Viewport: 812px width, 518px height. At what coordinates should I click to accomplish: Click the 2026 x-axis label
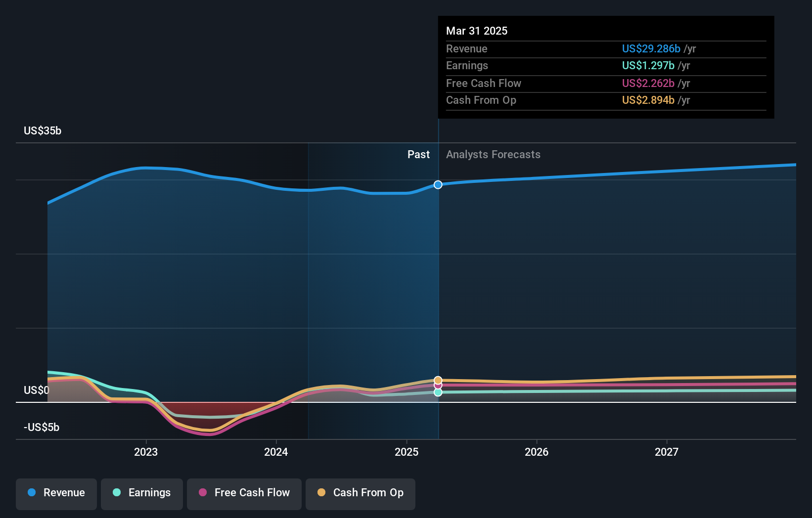pos(537,452)
